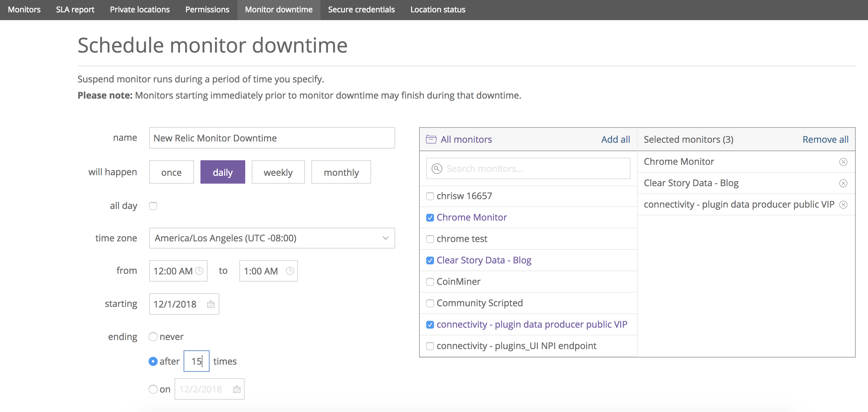Check connectivity - plugins_UI NPI endpoint
This screenshot has width=868, height=412.
pos(430,346)
